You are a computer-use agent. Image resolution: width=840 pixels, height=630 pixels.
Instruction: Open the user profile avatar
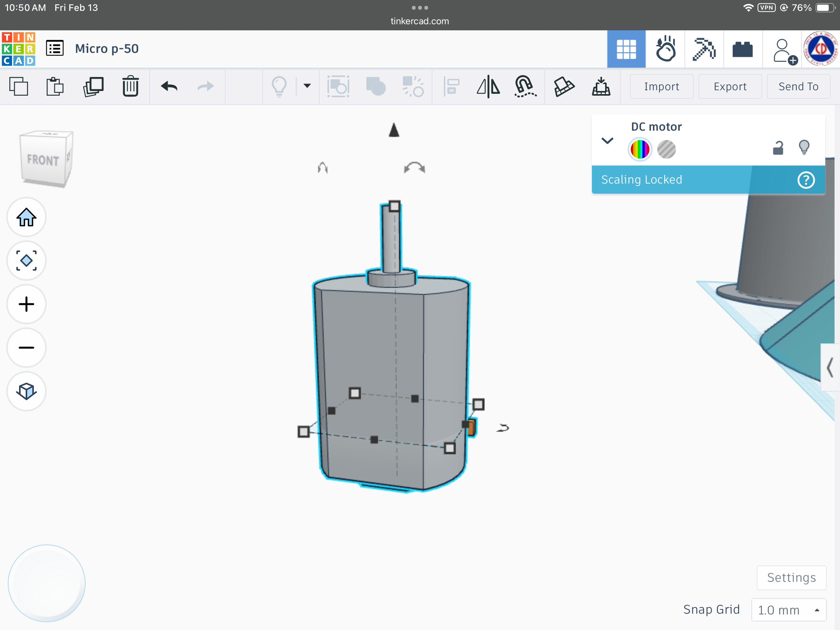pyautogui.click(x=821, y=49)
